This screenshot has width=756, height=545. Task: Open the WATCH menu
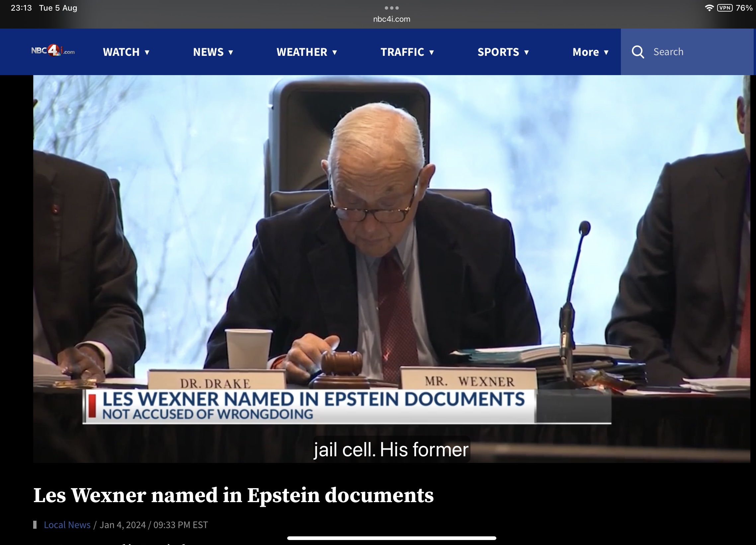[121, 52]
